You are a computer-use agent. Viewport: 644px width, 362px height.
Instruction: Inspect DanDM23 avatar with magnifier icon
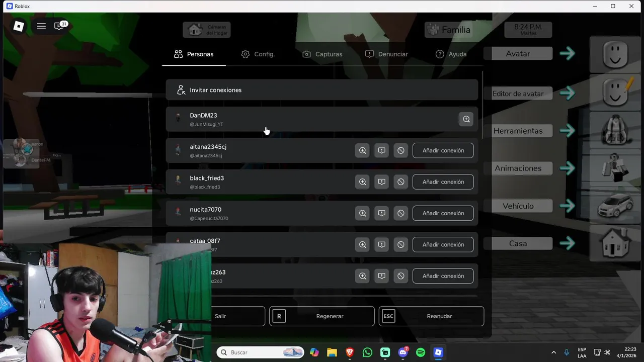466,119
